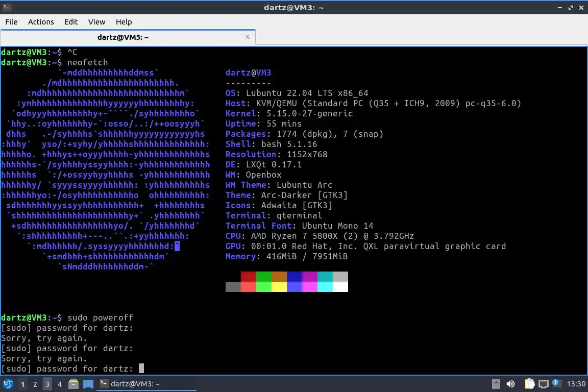Click 'Arc-Darker [GTK3]' theme text

point(305,195)
